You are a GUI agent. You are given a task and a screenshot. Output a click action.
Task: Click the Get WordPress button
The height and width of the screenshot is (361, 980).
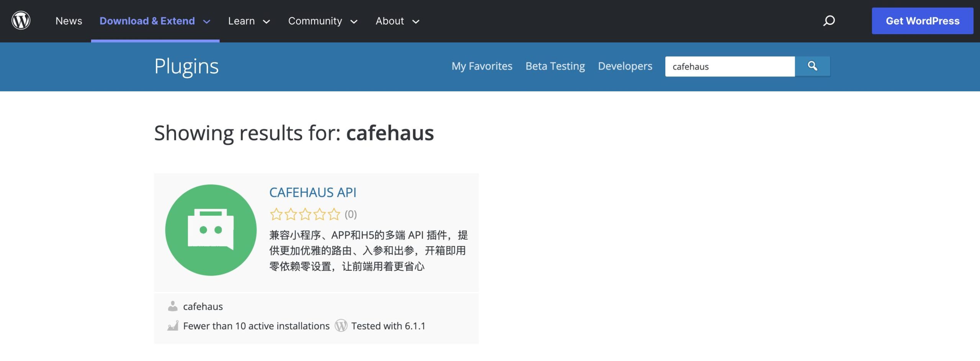pyautogui.click(x=922, y=21)
